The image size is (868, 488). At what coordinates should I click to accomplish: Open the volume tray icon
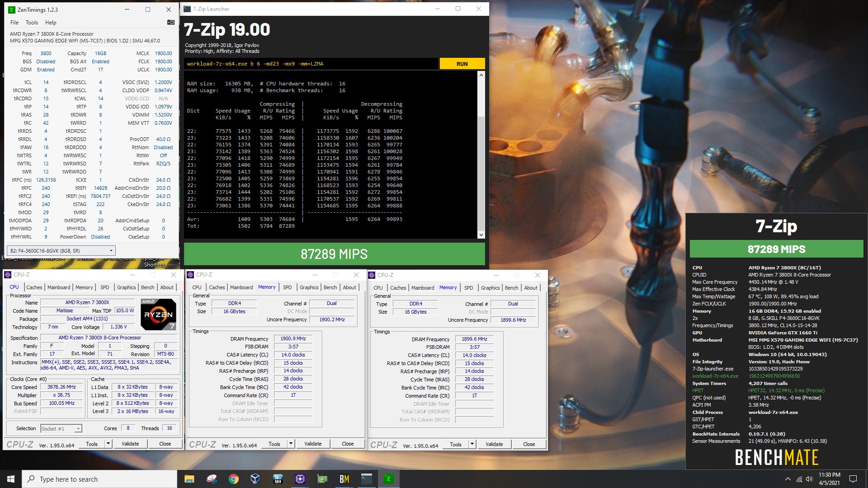tap(809, 479)
